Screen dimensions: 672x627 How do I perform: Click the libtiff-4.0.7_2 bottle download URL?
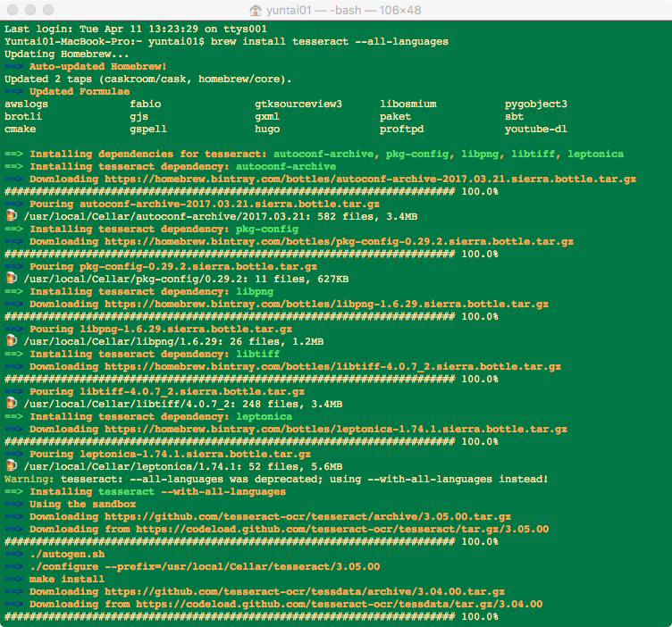pyautogui.click(x=332, y=366)
